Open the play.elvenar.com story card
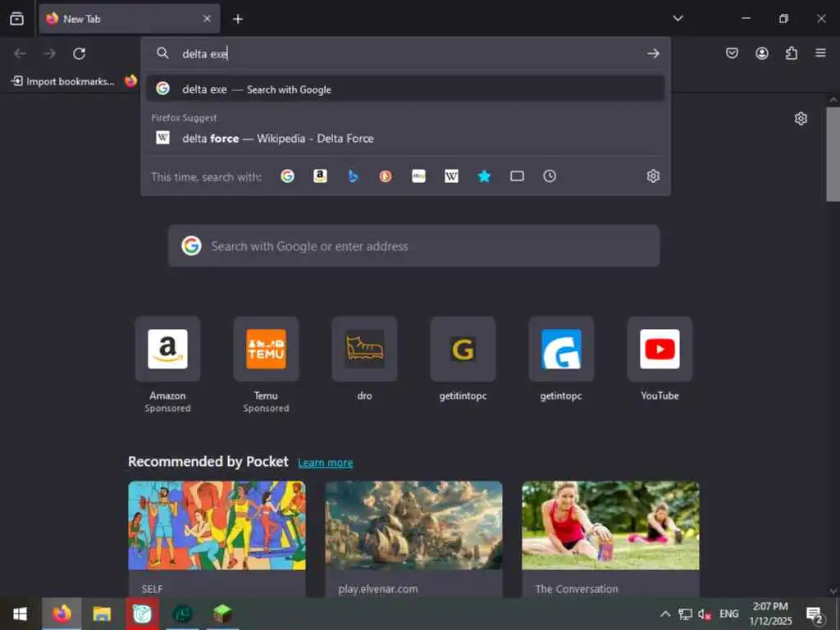 tap(413, 539)
